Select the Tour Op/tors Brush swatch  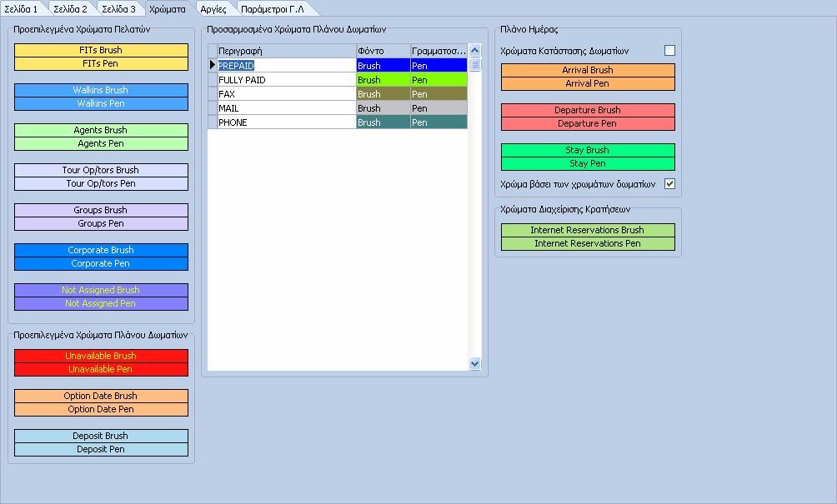point(101,170)
